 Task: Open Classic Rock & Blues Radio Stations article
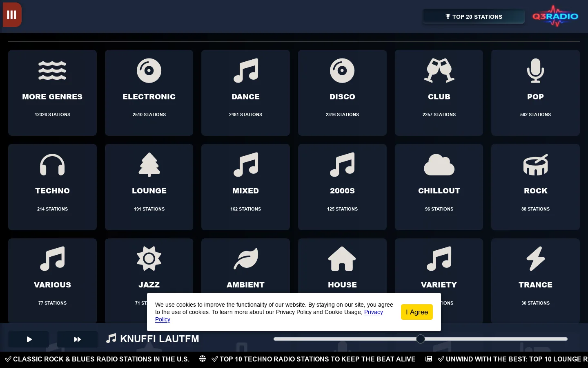101,359
